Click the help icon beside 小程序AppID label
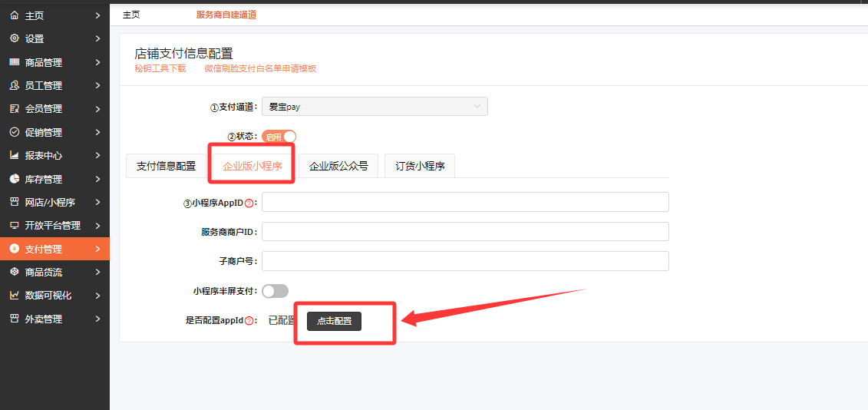This screenshot has width=868, height=410. point(249,203)
